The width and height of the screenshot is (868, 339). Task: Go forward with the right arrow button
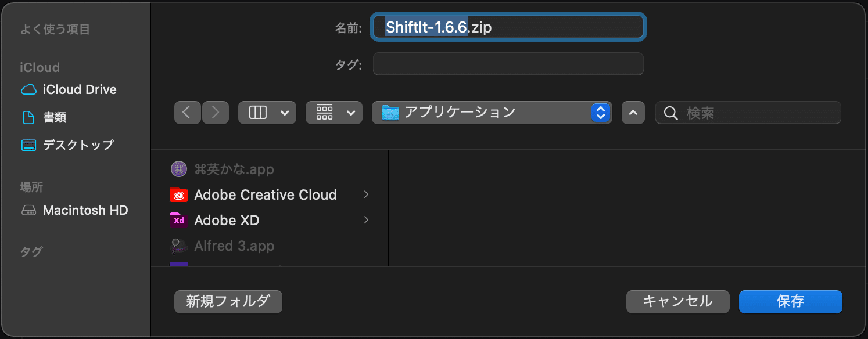215,113
